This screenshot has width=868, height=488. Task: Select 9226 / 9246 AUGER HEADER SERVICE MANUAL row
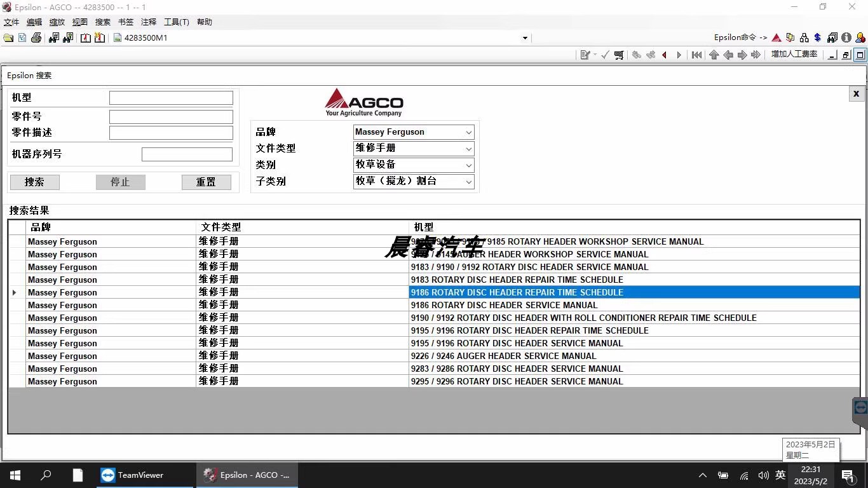(503, 356)
